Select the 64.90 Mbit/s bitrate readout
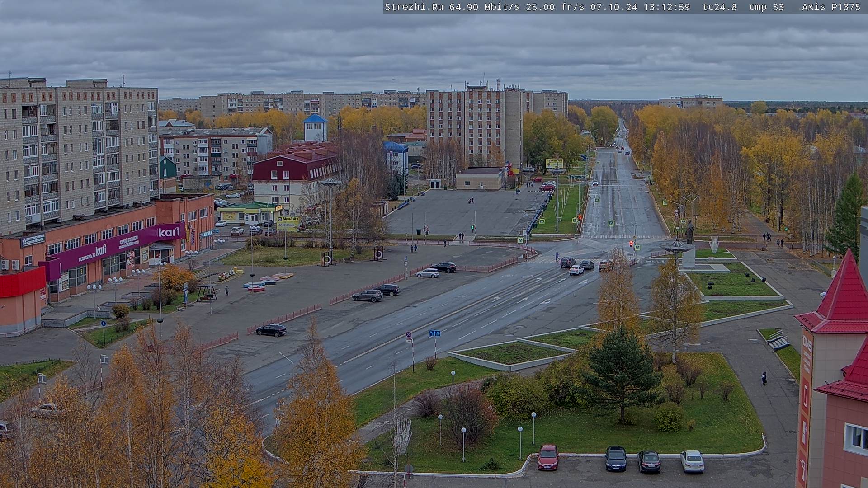Screen dimensions: 868x488 [485, 7]
